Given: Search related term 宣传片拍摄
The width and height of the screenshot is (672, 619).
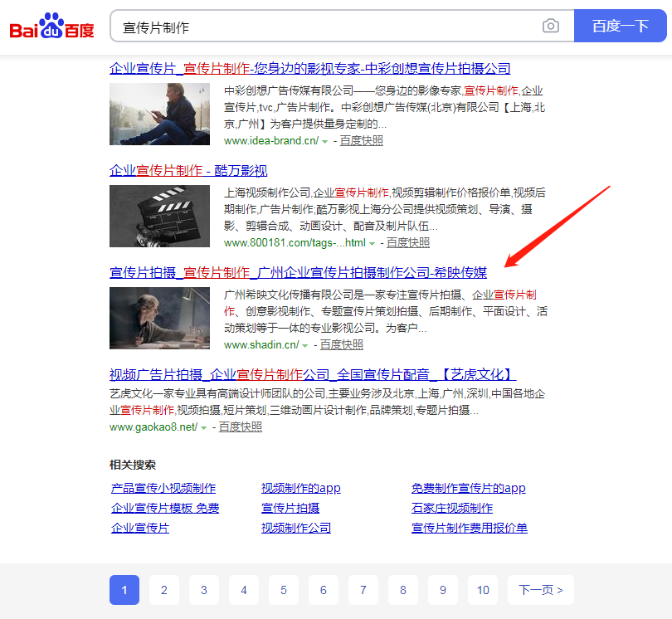Looking at the screenshot, I should [290, 508].
